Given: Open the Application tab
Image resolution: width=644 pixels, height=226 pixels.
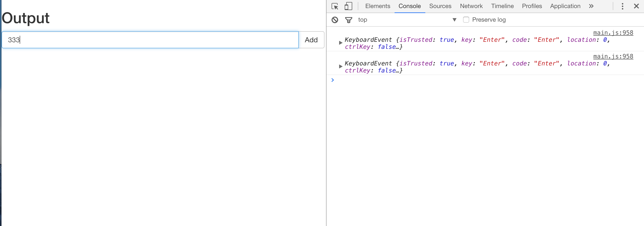Looking at the screenshot, I should coord(565,6).
